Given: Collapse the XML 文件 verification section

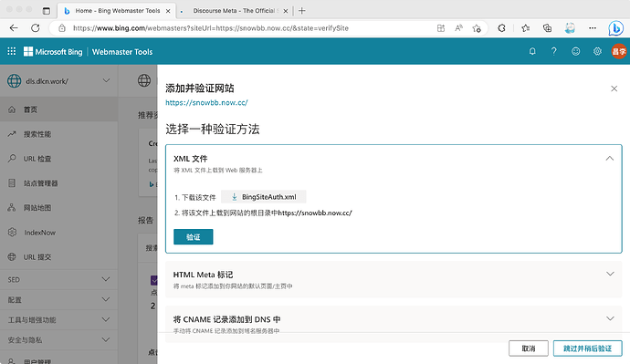Looking at the screenshot, I should click(x=610, y=159).
